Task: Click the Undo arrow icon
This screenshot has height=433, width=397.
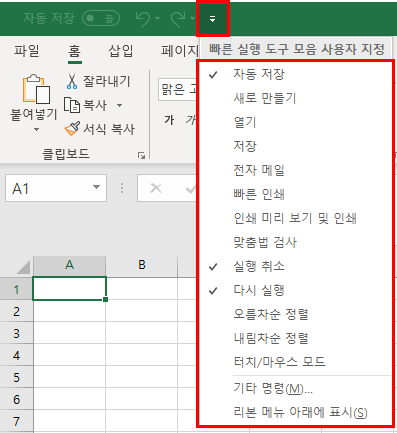Action: pos(143,19)
